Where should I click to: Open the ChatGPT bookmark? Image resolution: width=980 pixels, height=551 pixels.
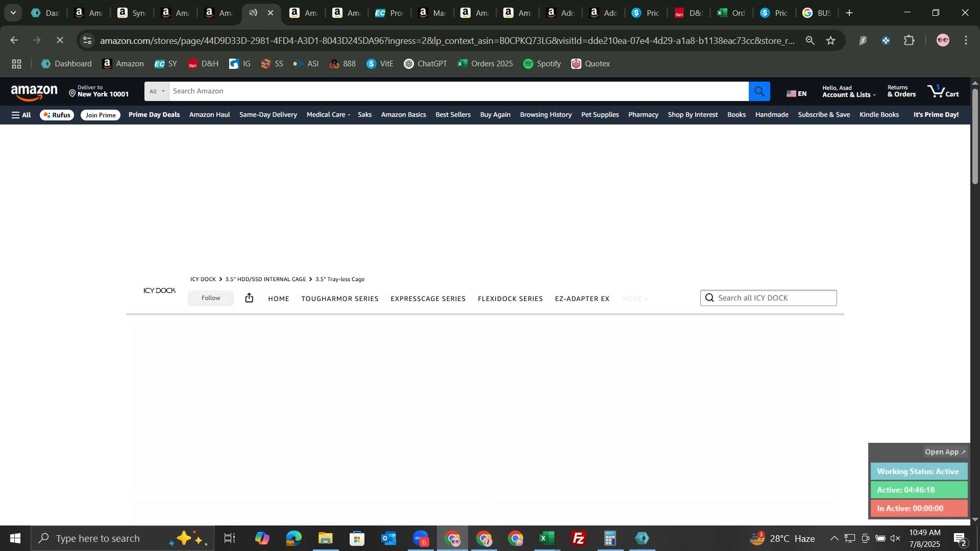click(426, 64)
